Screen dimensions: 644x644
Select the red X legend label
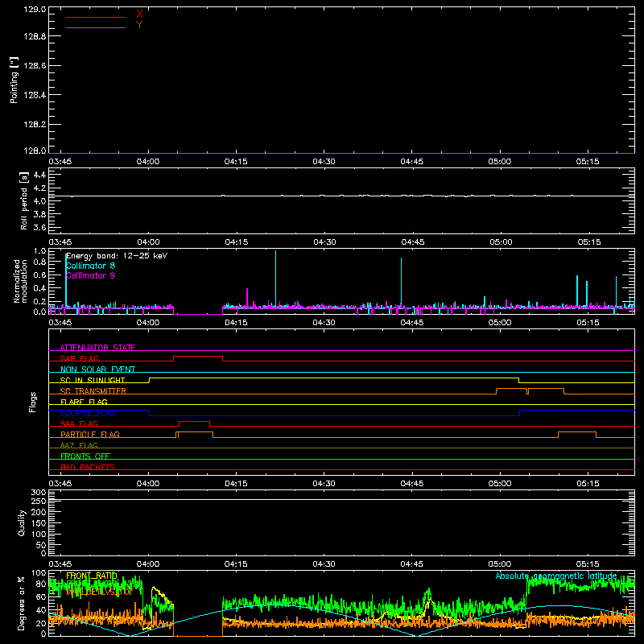[x=139, y=14]
